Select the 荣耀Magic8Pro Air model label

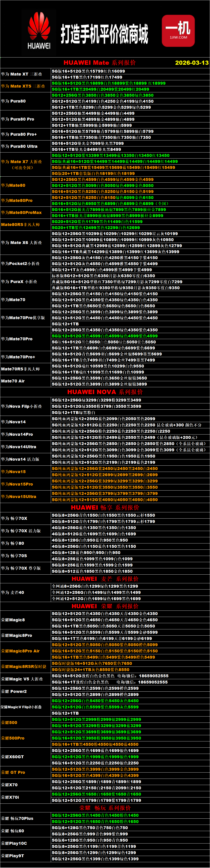pos(20,651)
